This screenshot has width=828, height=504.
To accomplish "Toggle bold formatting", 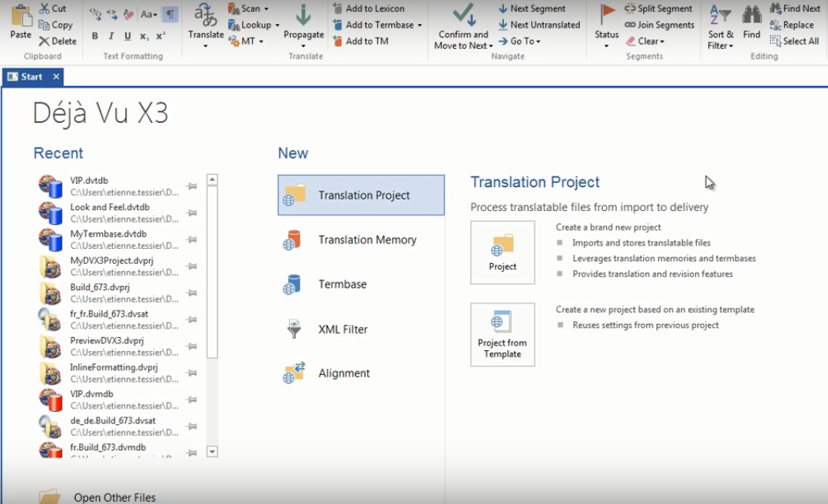I will point(94,36).
